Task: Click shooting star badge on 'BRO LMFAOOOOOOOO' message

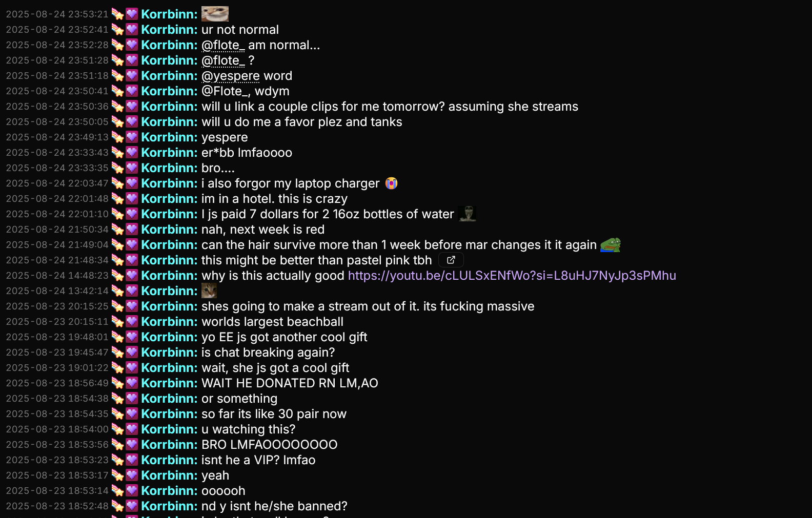Action: tap(118, 445)
